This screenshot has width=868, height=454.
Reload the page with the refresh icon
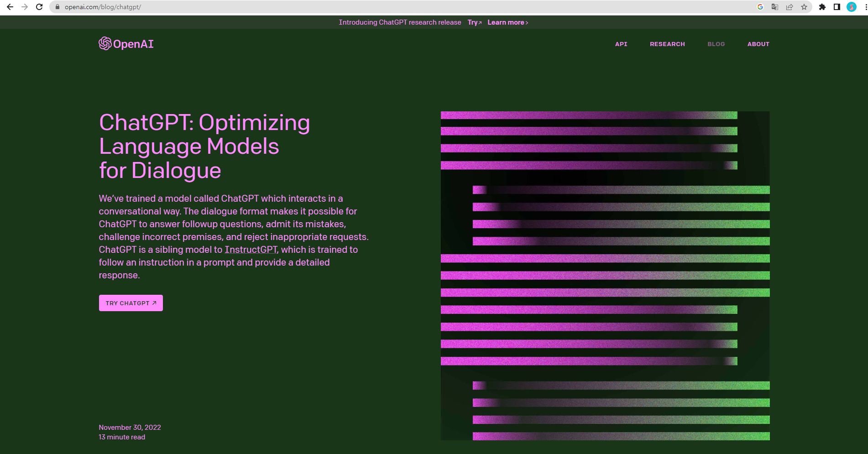pos(39,7)
